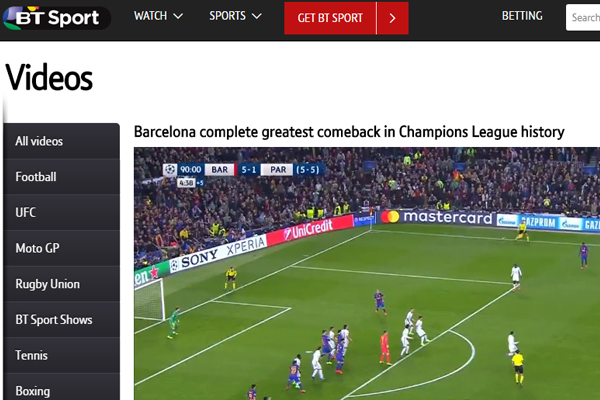Click the Champions League ball icon in scoreboard
600x400 pixels.
(x=170, y=169)
